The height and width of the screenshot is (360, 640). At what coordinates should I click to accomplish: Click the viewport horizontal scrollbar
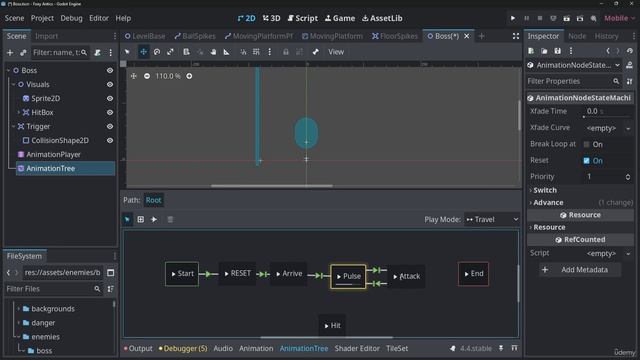[271, 186]
